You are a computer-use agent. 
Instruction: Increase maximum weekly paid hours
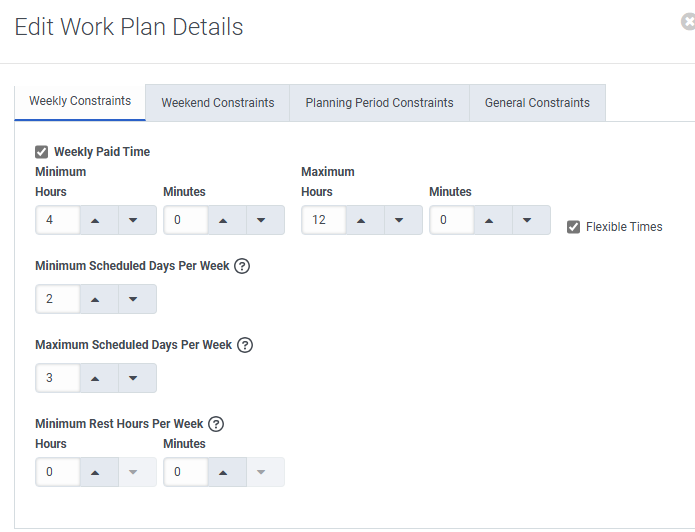tap(361, 220)
